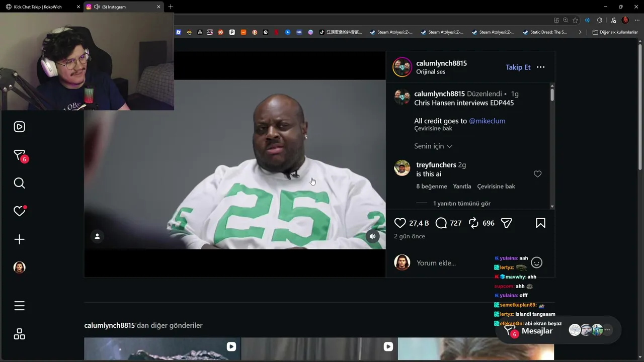The height and width of the screenshot is (362, 644).
Task: Open direct messages icon in the left sidebar
Action: (x=19, y=155)
